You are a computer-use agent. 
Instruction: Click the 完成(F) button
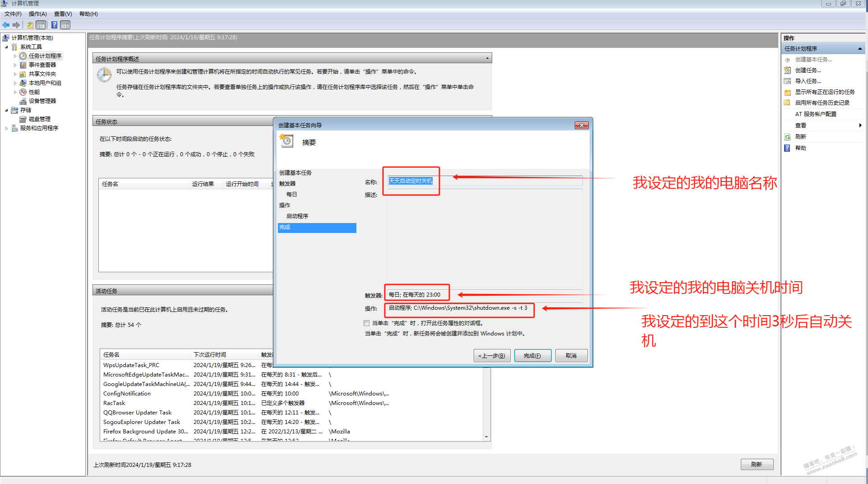click(533, 356)
